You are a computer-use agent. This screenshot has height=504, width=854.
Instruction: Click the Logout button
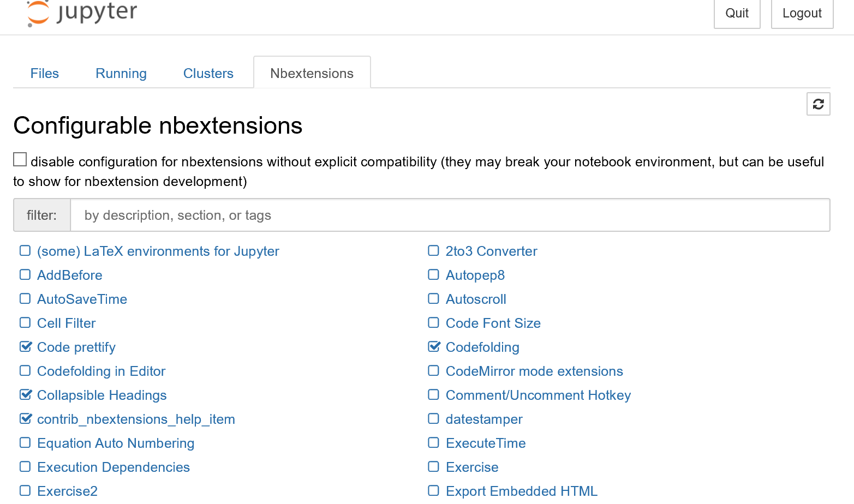[x=802, y=13]
